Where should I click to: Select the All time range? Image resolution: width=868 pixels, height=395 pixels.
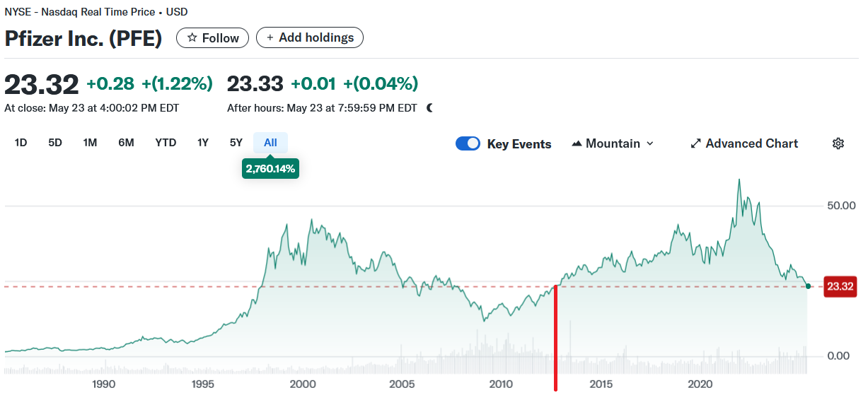tap(270, 143)
